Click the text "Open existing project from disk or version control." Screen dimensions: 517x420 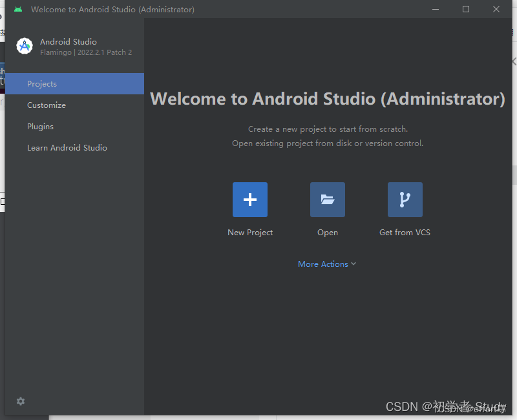pos(328,143)
